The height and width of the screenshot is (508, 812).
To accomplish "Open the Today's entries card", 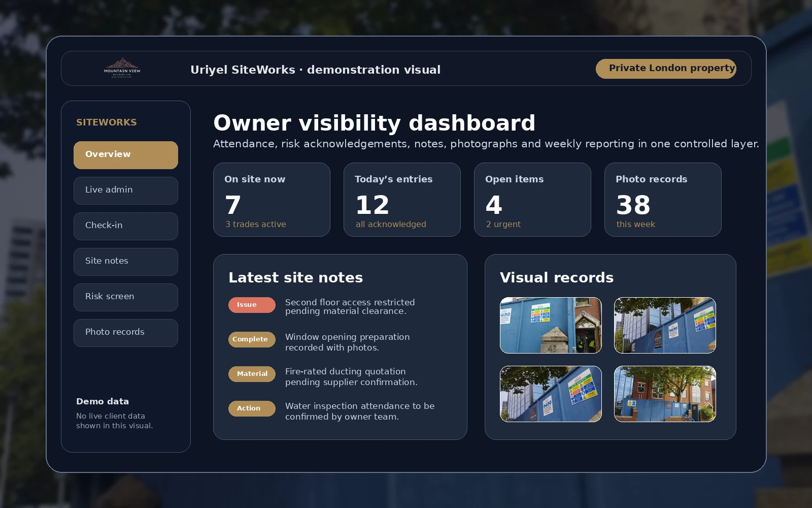I will [402, 200].
